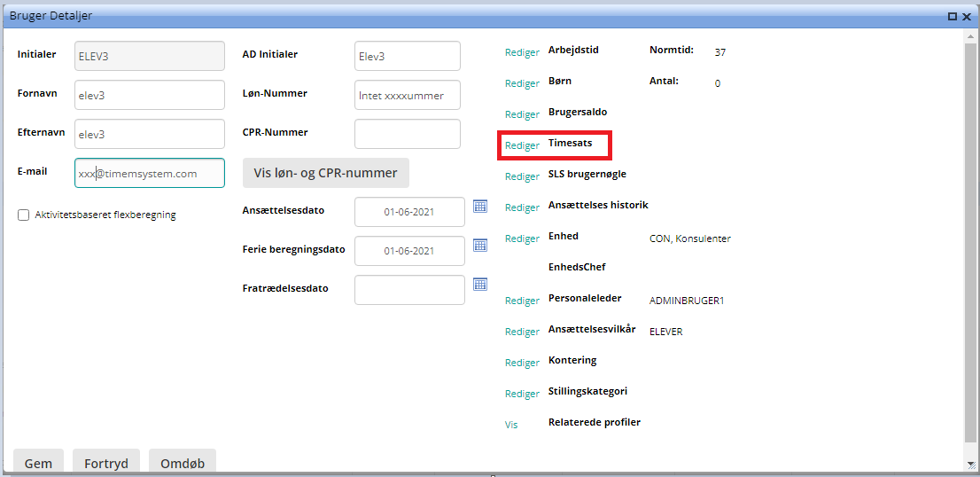Open Ansættelses historik editor
980x477 pixels.
(522, 207)
